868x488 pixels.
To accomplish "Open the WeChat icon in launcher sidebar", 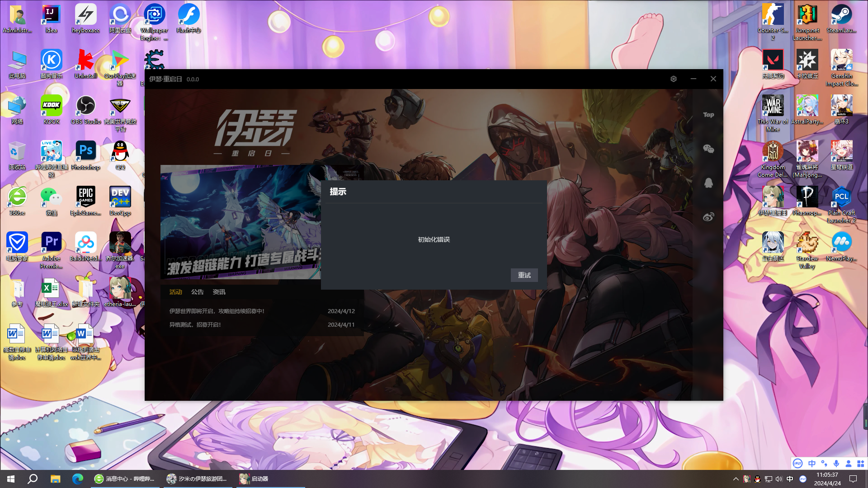I will tap(708, 149).
